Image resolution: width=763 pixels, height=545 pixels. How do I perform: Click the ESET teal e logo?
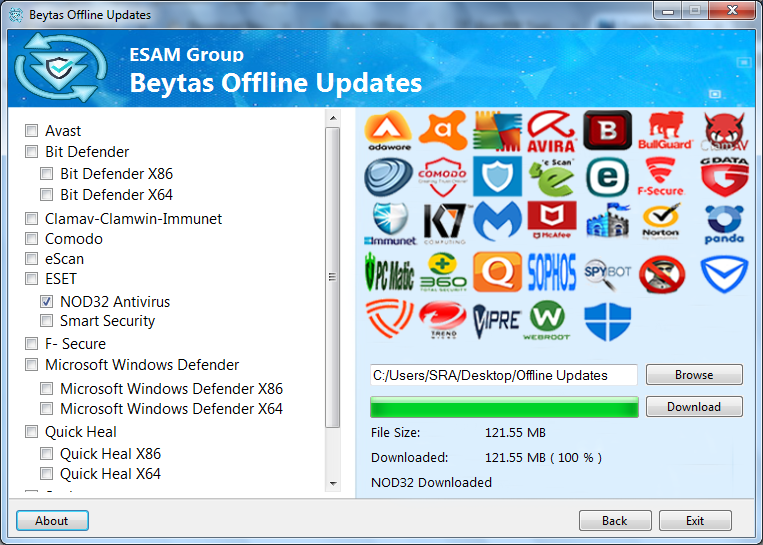tap(607, 177)
